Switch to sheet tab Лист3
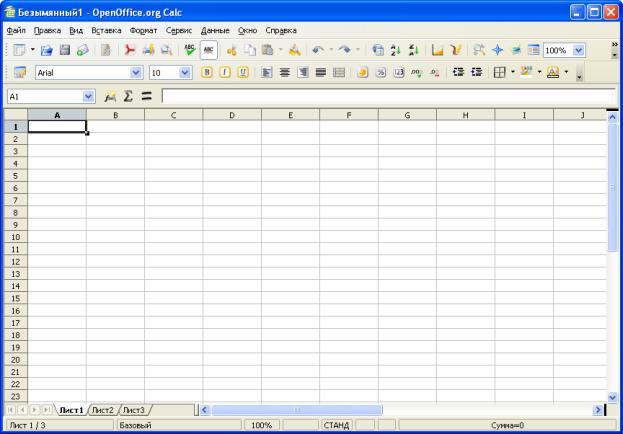The image size is (623, 434). (134, 410)
